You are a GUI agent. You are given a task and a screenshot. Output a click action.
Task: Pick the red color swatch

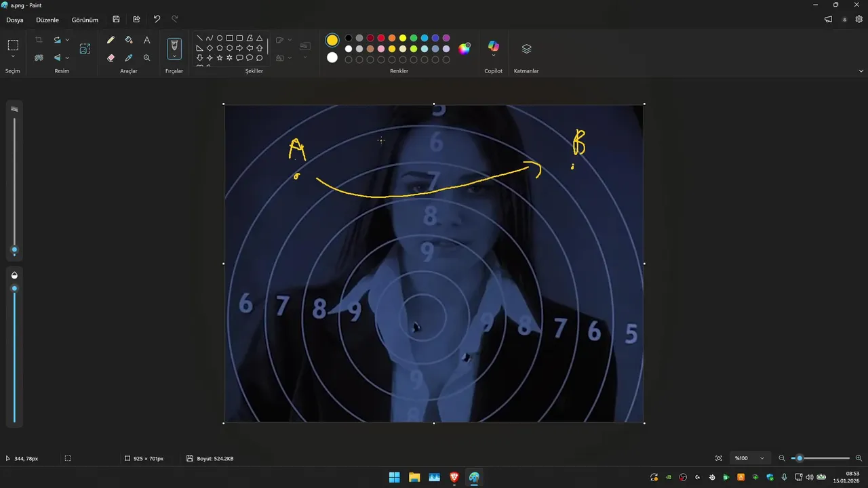[x=381, y=38]
